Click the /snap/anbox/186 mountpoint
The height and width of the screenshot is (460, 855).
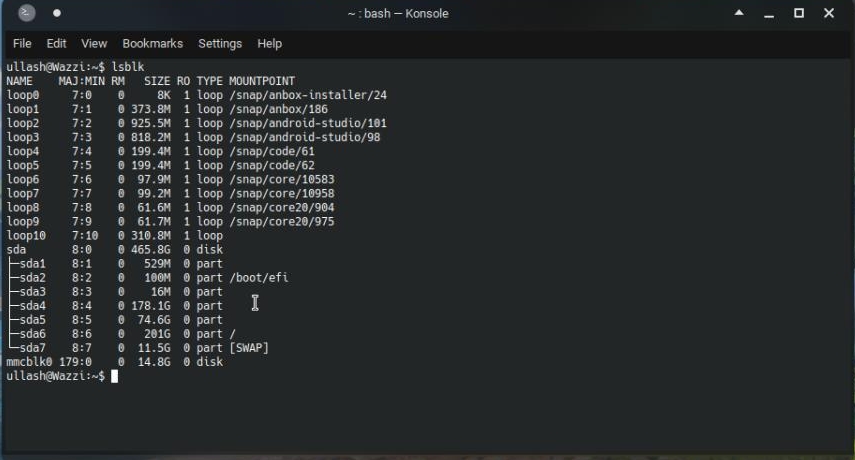point(279,109)
